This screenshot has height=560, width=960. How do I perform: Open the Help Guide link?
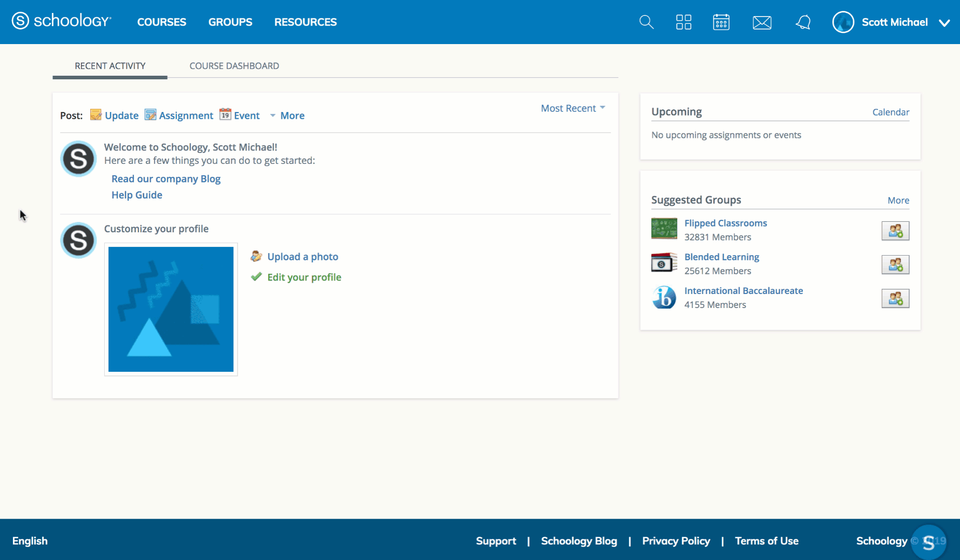137,195
